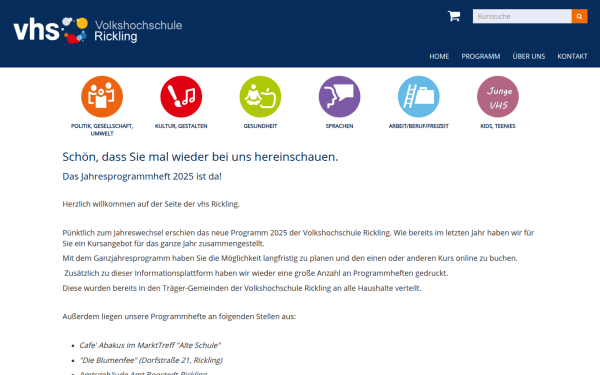Click 'Das Jahresprogrammheft 2025 ist da!' subheading
600x375 pixels.
pyautogui.click(x=142, y=176)
